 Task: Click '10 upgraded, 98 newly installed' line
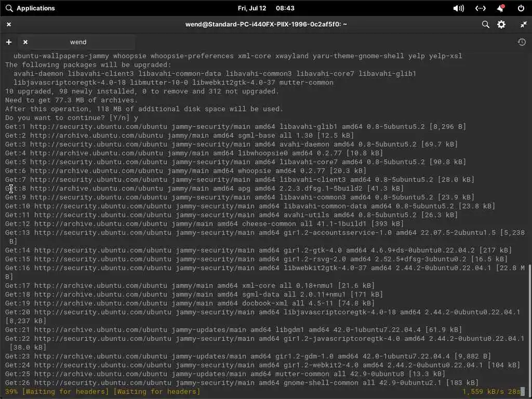click(142, 91)
